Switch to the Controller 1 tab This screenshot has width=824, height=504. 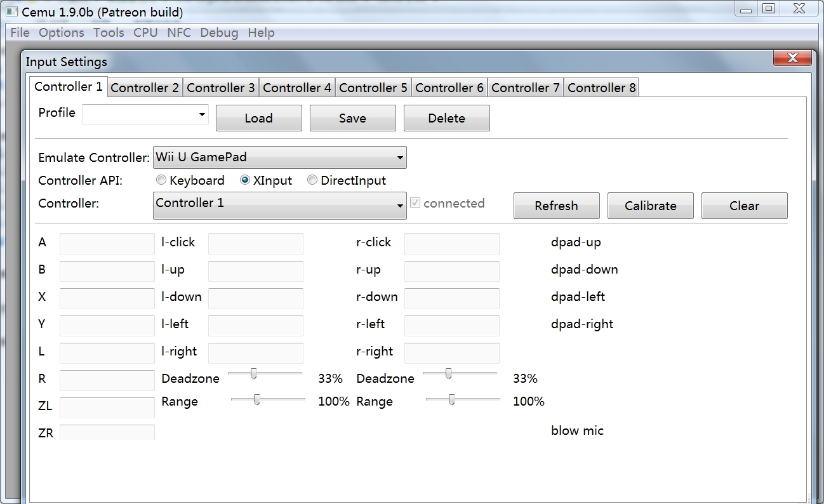(x=69, y=86)
